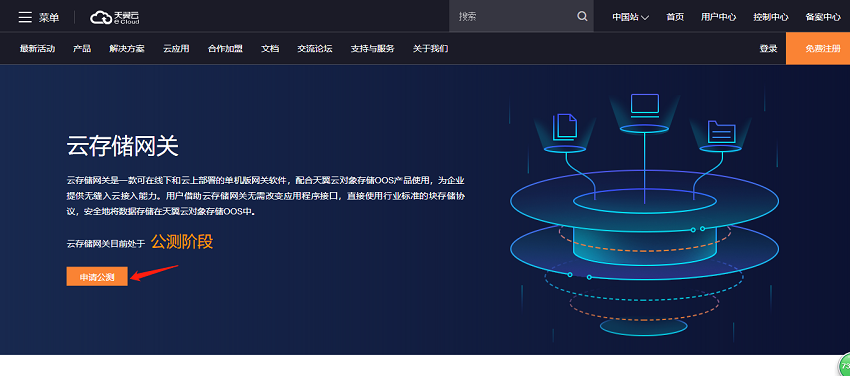Open 交流论坛 navigation item

pos(314,49)
